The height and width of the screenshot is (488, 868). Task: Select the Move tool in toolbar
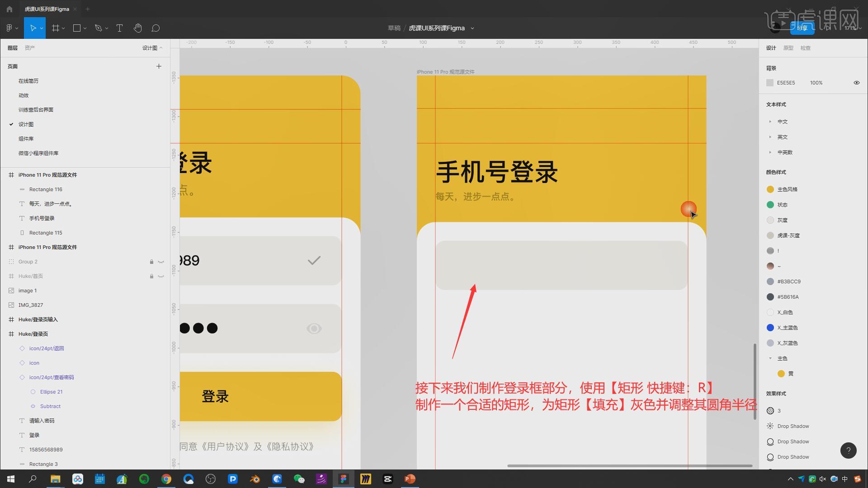pyautogui.click(x=33, y=28)
